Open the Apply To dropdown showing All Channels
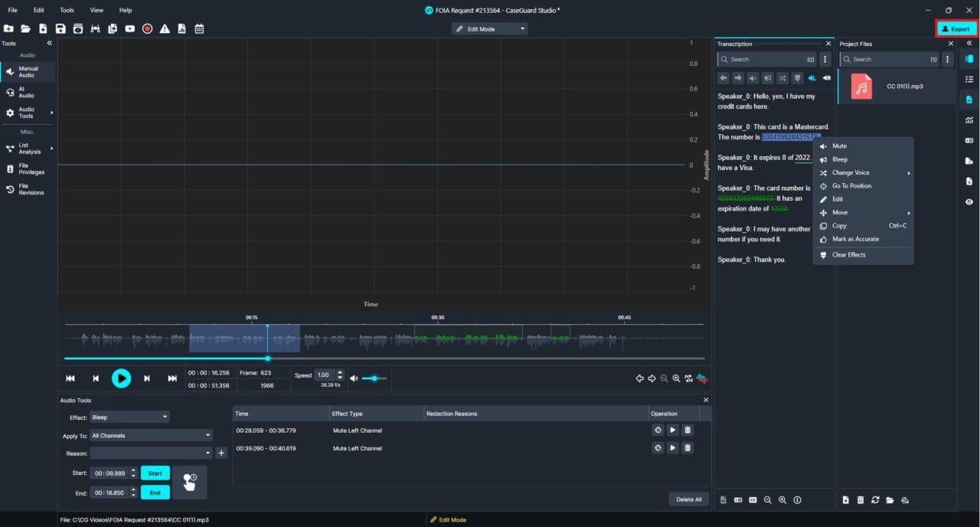 [x=150, y=436]
